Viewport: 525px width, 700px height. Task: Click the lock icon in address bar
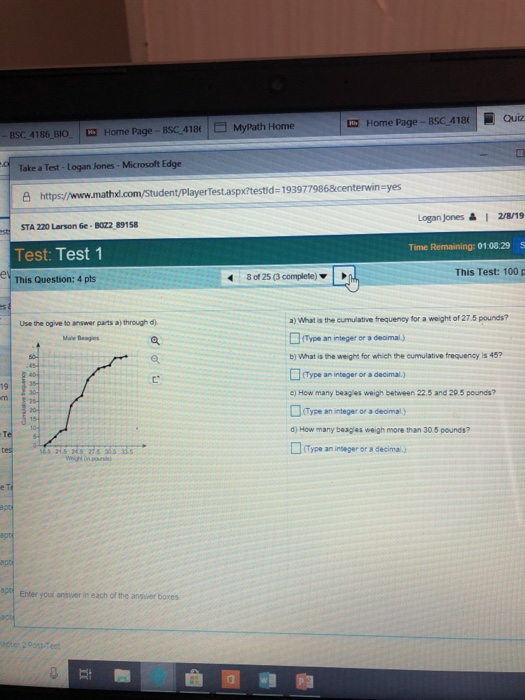[26, 196]
